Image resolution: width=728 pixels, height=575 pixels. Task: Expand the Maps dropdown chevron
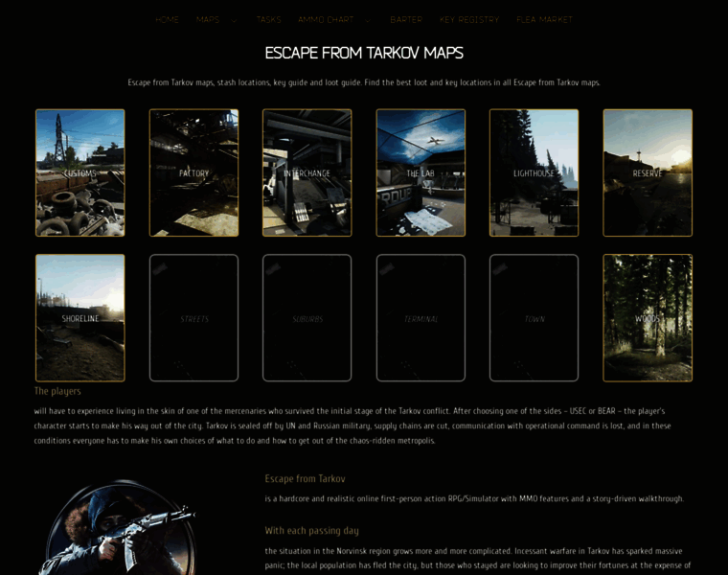[234, 20]
